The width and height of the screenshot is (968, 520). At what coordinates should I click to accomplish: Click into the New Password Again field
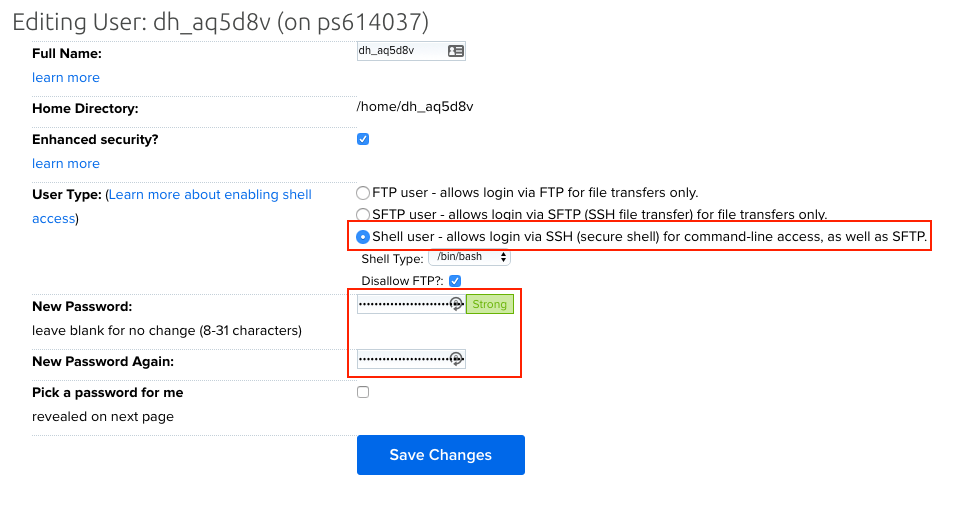point(402,359)
